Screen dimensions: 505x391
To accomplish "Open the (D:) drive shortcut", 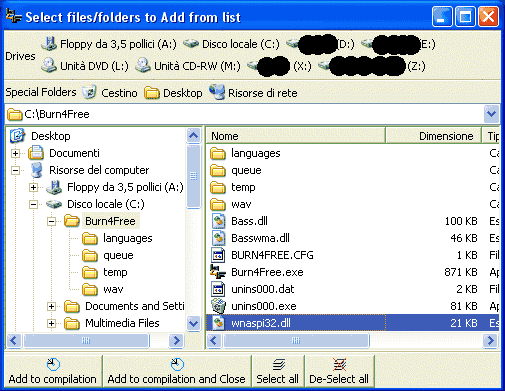I will tap(320, 44).
